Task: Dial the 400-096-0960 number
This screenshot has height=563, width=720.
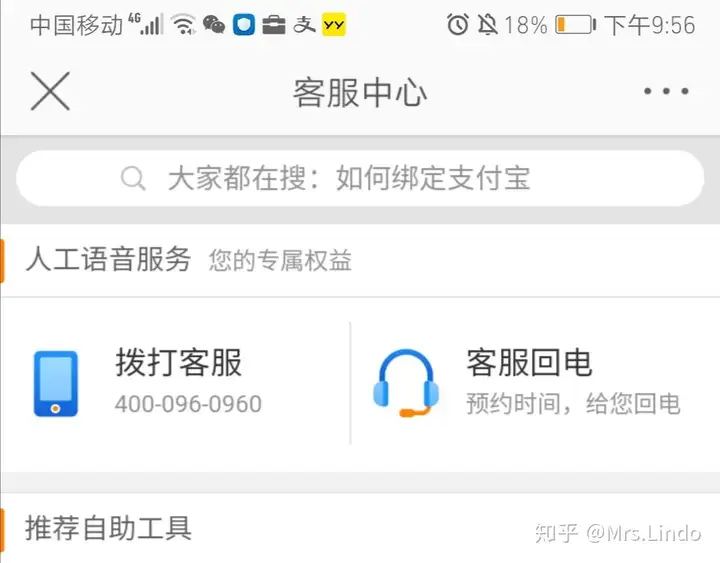Action: [x=188, y=404]
